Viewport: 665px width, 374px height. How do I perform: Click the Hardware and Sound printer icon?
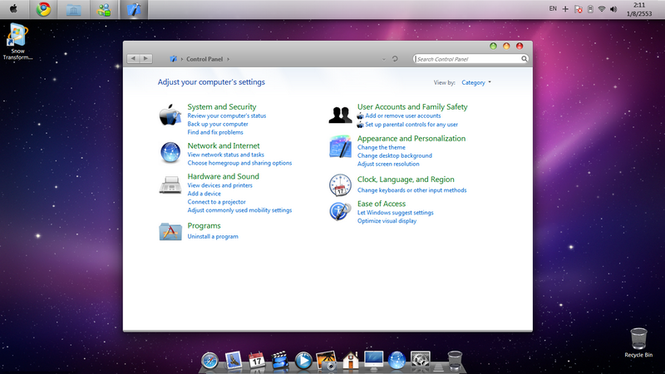tap(170, 185)
